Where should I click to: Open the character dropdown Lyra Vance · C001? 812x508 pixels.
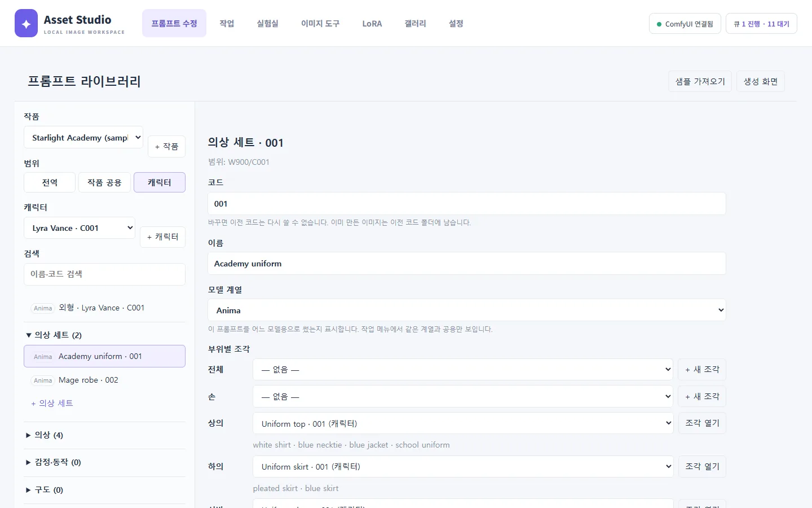coord(80,227)
